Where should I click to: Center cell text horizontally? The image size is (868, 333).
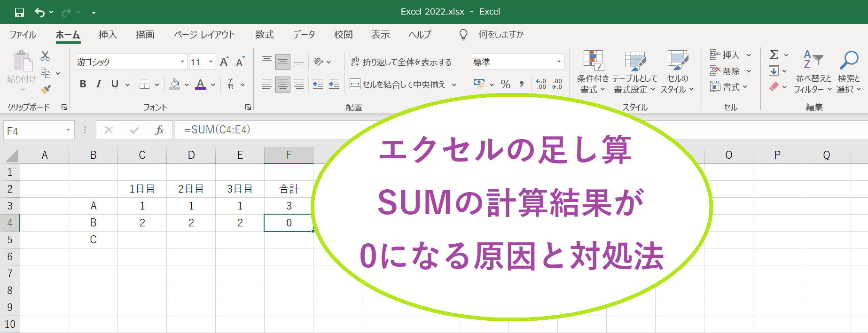click(283, 85)
